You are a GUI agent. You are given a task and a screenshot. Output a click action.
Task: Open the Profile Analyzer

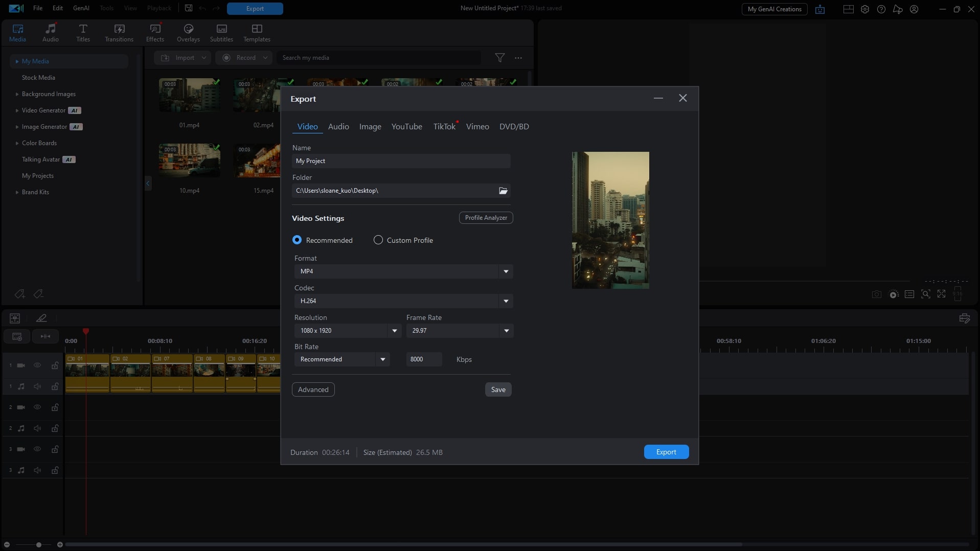pos(485,217)
